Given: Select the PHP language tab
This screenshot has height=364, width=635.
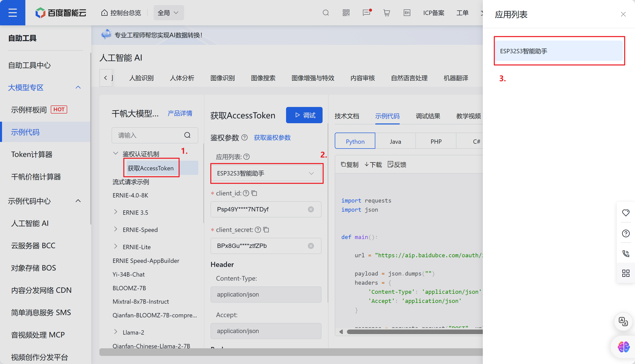Looking at the screenshot, I should pos(436,141).
